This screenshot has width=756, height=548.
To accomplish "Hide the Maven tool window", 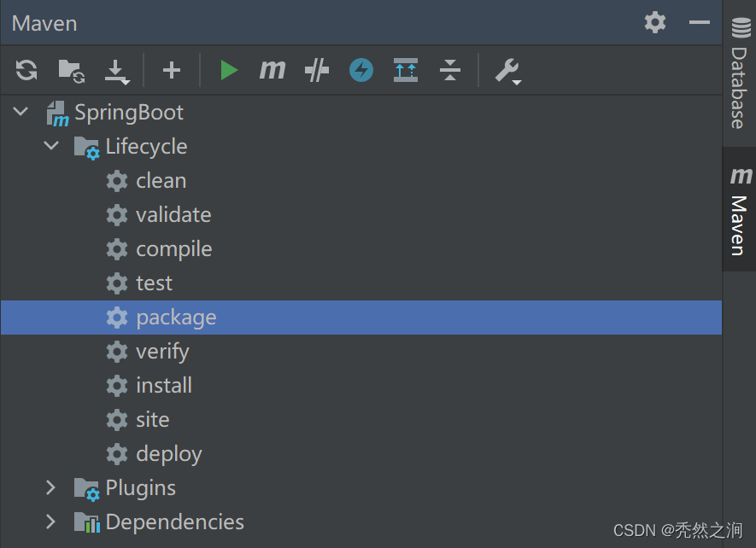I will [x=699, y=22].
